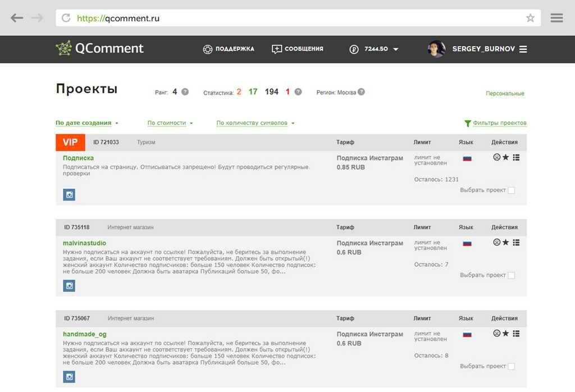Click the filter funnel icon
Screen dimensions: 575x392
point(468,123)
